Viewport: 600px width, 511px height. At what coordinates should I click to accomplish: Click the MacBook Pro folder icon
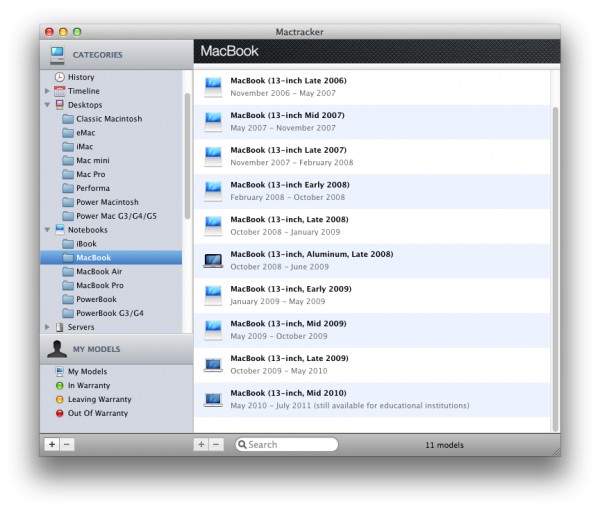68,286
